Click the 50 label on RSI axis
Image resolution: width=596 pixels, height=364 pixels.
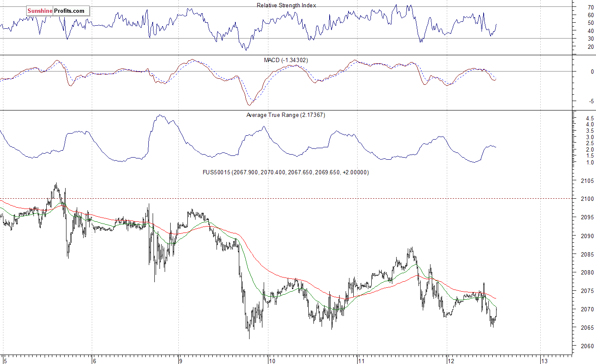coord(590,23)
